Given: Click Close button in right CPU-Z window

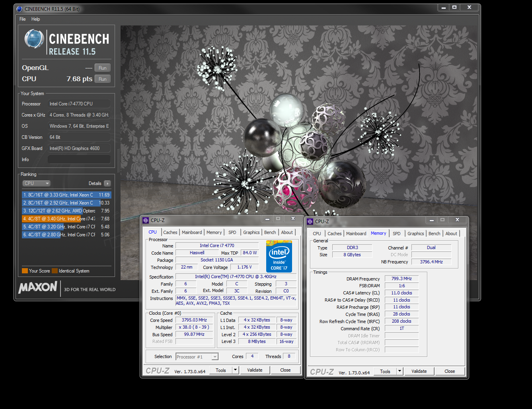Looking at the screenshot, I should (x=450, y=372).
